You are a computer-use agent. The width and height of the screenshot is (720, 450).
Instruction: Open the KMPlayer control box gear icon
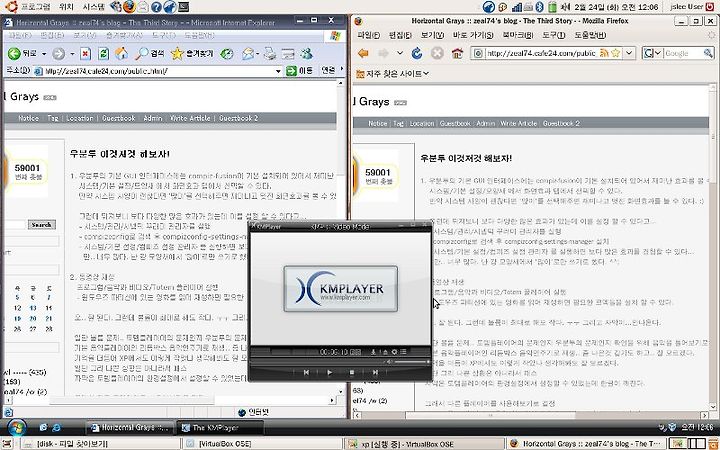click(394, 352)
